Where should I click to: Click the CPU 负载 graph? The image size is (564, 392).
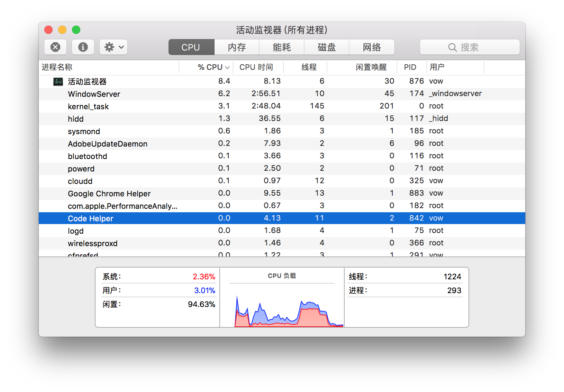pos(289,310)
